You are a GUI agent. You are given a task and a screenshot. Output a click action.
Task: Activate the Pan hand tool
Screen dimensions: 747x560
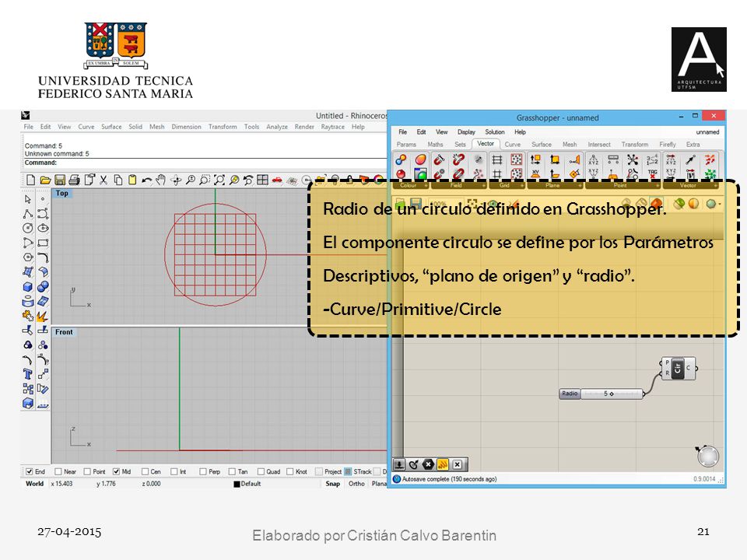click(161, 180)
